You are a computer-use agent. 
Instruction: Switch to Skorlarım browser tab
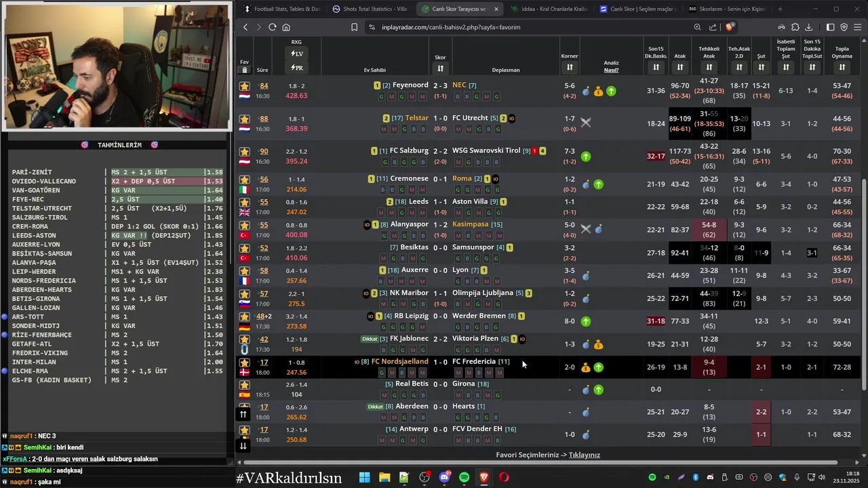click(x=726, y=9)
